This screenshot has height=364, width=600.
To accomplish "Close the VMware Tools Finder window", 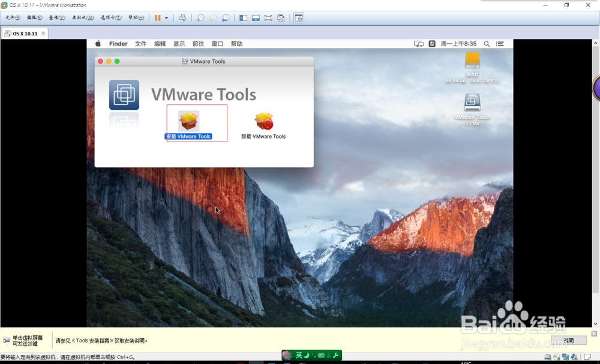I will (100, 61).
